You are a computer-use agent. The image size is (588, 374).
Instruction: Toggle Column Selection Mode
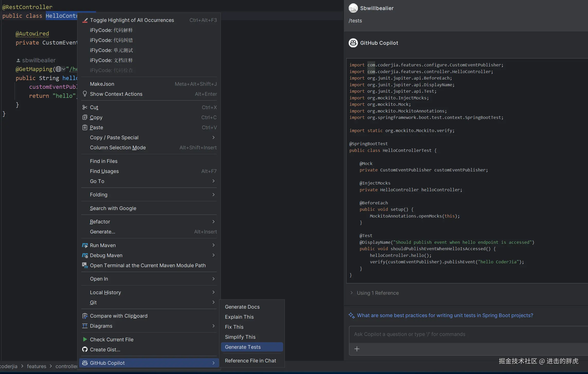point(118,147)
